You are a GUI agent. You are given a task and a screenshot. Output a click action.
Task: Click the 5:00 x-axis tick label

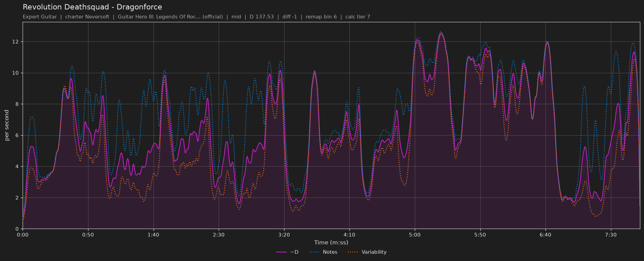[415, 235]
